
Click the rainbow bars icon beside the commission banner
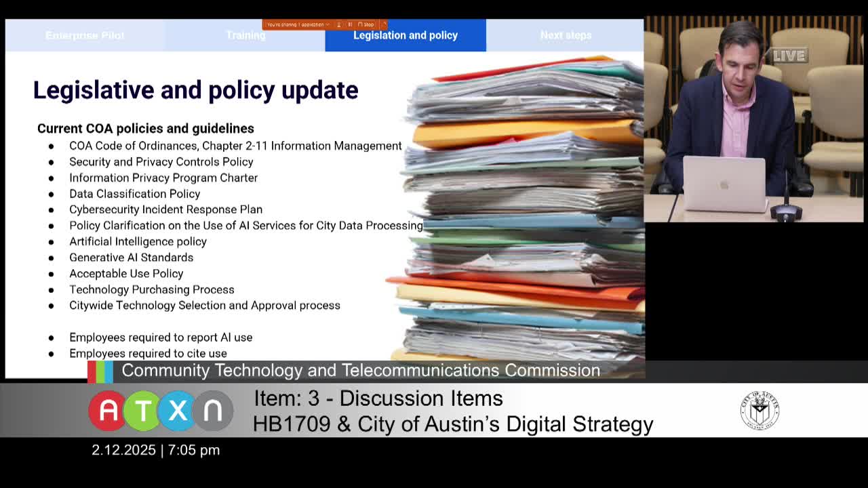tap(100, 371)
